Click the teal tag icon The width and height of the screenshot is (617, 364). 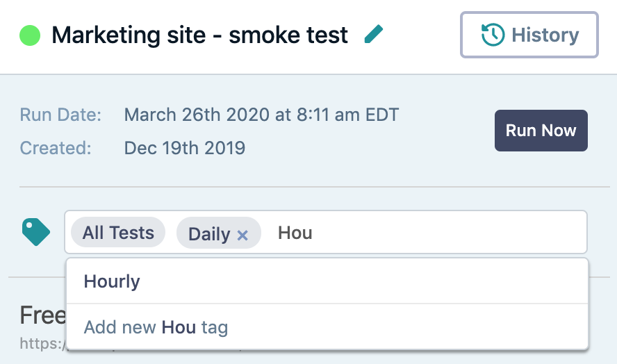pyautogui.click(x=36, y=232)
